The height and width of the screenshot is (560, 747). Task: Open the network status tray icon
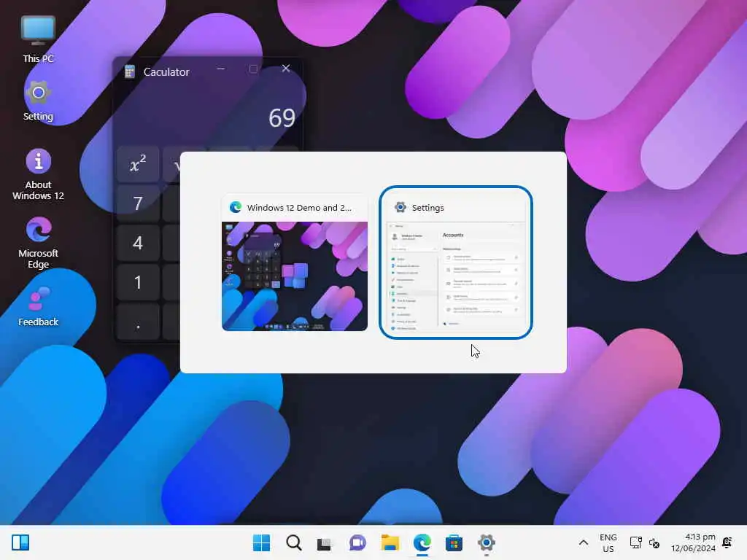pos(635,542)
